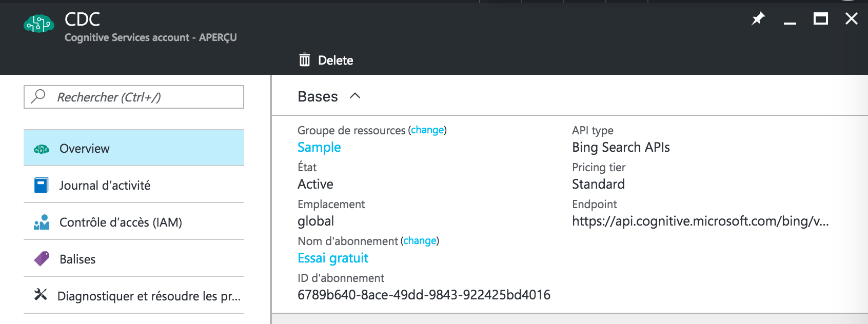This screenshot has width=868, height=324.
Task: Click the magnifier icon in search box
Action: 38,96
